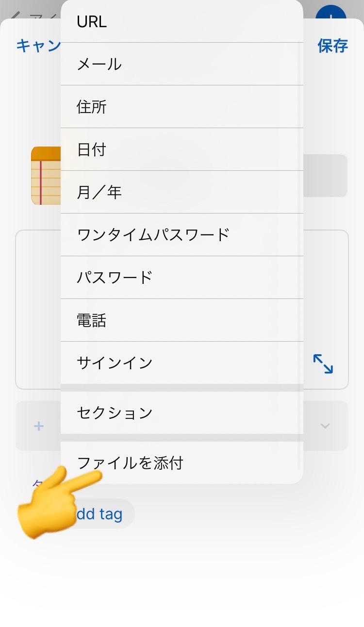Screen dimensions: 364x627
Task: Tap the small plus add-field icon
Action: pos(39,426)
